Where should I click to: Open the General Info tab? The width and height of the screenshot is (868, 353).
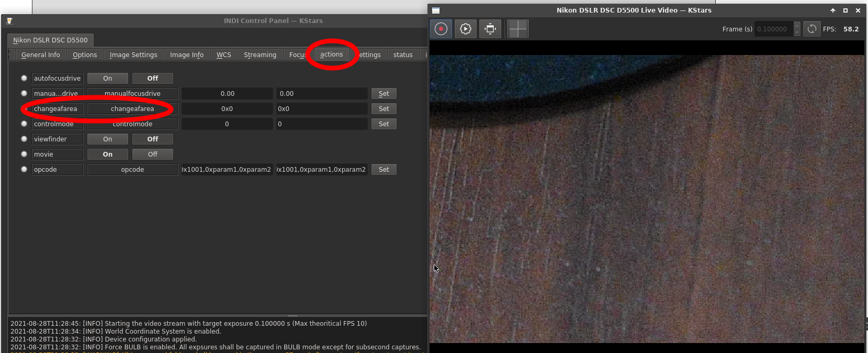point(40,55)
